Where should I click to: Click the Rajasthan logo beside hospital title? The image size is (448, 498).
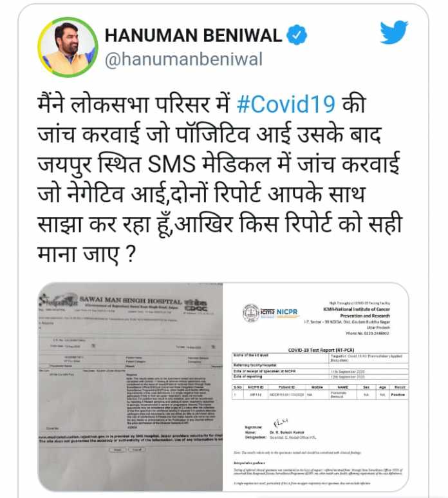point(59,300)
